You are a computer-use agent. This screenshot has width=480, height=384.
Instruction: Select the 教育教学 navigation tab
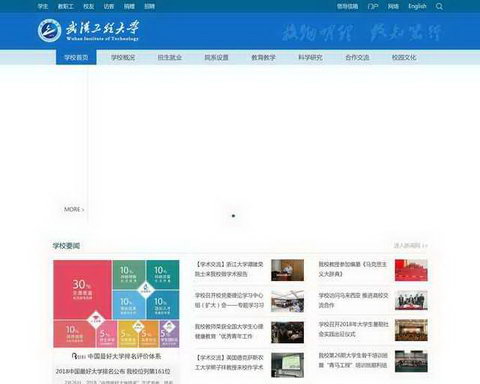coord(263,57)
